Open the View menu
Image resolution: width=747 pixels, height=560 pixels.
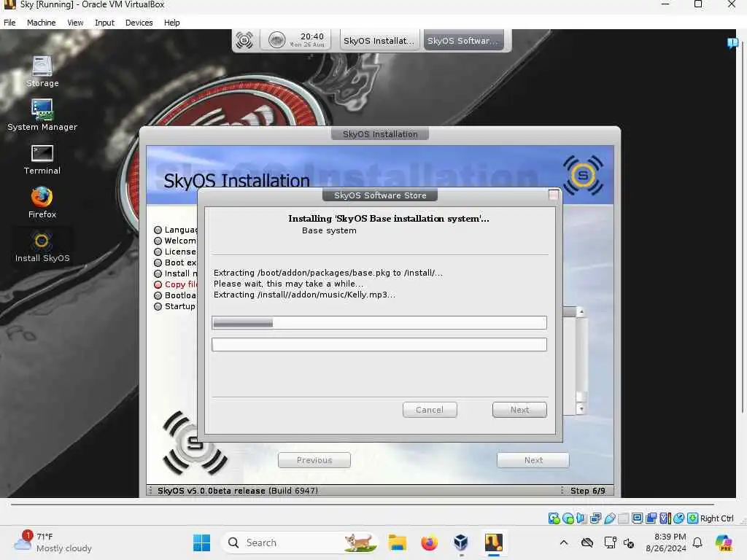(75, 23)
